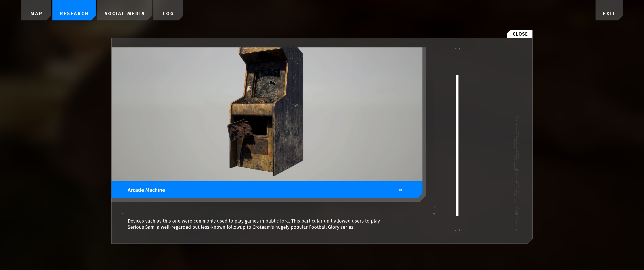Click the white vertical scrollbar thumb
The width and height of the screenshot is (644, 270).
click(457, 145)
